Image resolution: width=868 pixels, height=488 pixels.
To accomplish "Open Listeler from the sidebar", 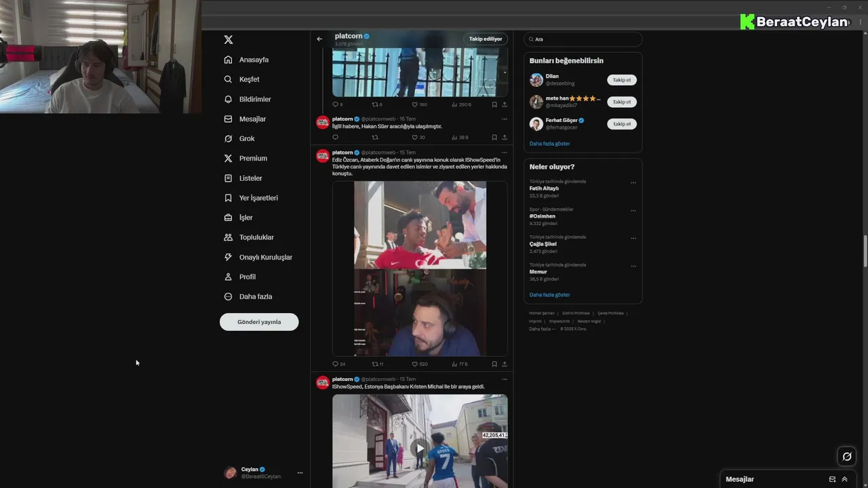I will pyautogui.click(x=243, y=178).
